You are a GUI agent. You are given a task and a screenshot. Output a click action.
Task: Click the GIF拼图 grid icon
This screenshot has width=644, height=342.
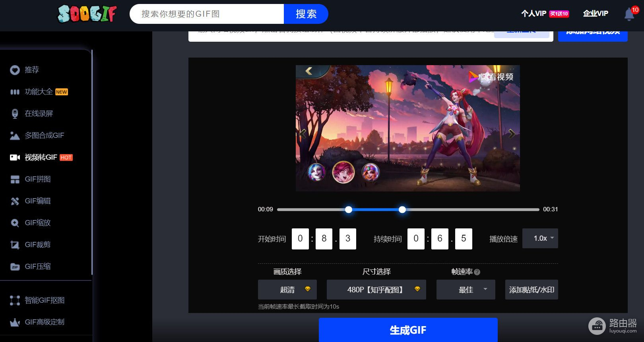[15, 179]
